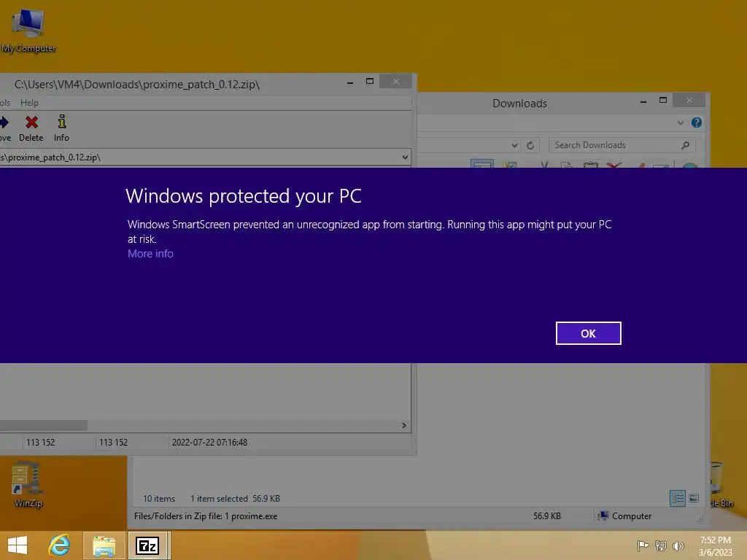
Task: Click the 7-Zip title bar path text
Action: (x=136, y=85)
